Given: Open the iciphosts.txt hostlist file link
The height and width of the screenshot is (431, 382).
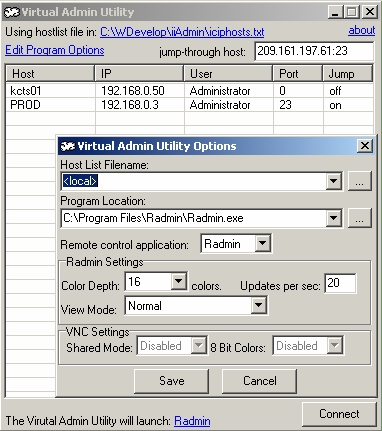Looking at the screenshot, I should tap(182, 32).
